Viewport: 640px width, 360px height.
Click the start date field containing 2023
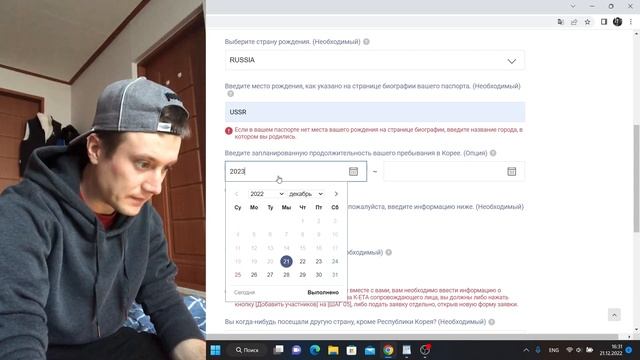click(296, 171)
